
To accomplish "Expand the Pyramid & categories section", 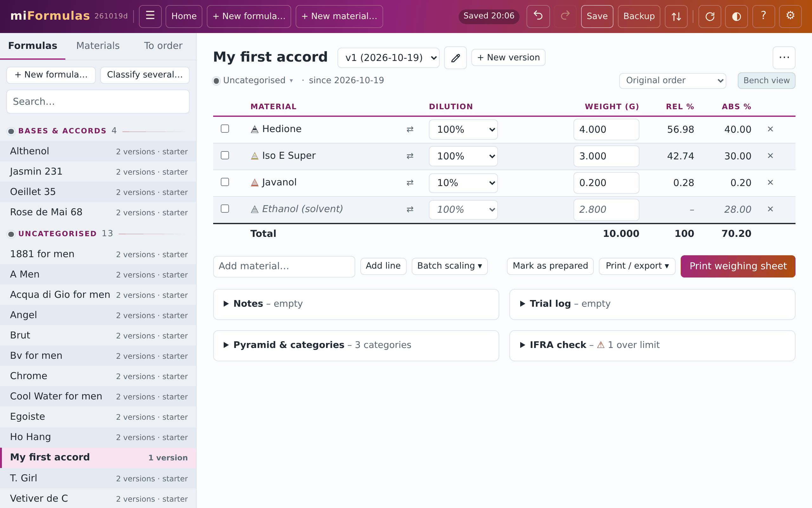I will pos(356,346).
